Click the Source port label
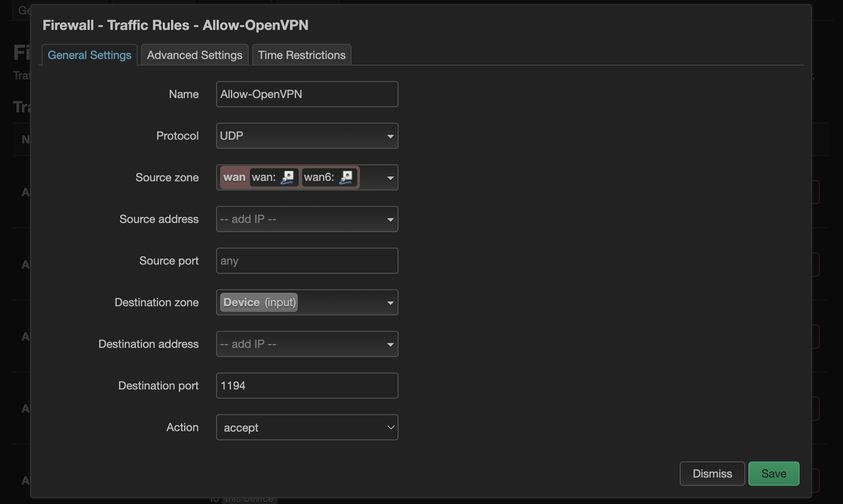The width and height of the screenshot is (843, 504). pos(169,261)
